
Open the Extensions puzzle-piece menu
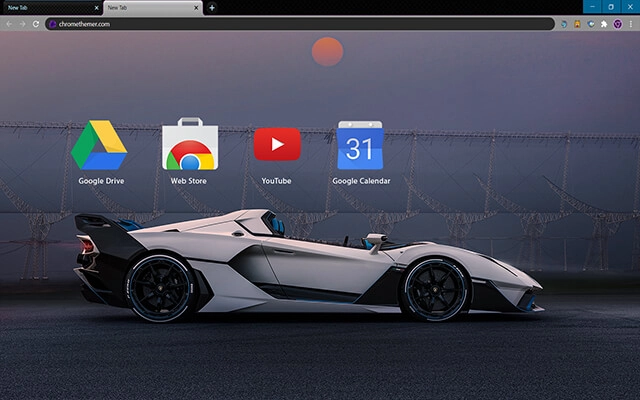tap(604, 24)
